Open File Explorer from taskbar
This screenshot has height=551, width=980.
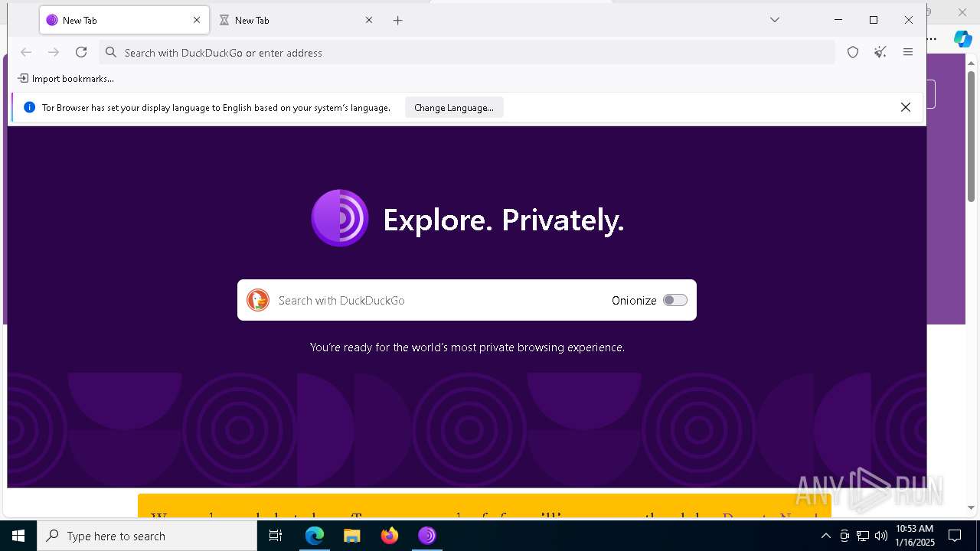(x=351, y=536)
